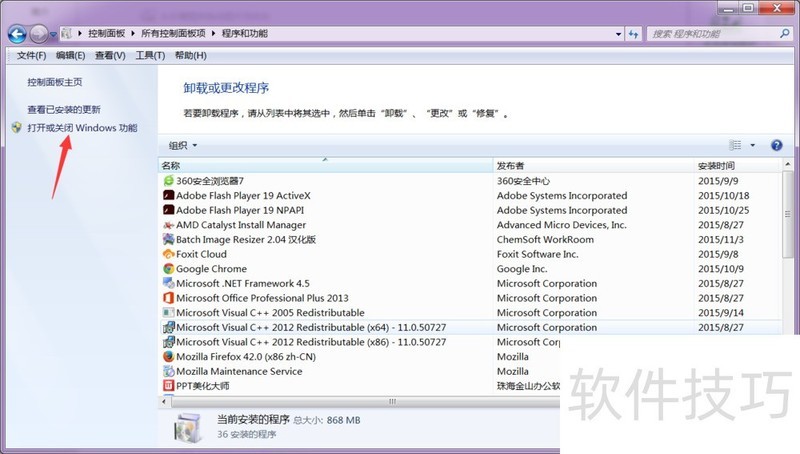
Task: Click publisher Advanced Micro Devices, Inc.
Action: [562, 225]
